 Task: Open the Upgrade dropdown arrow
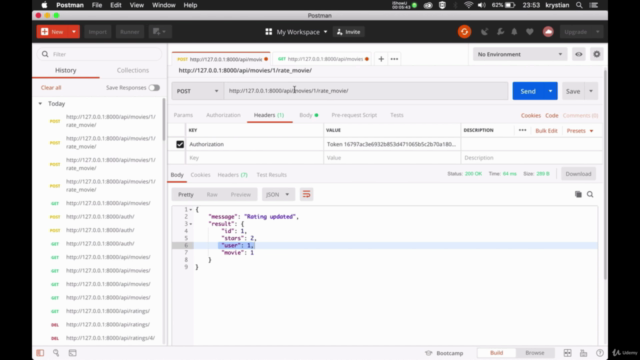(x=598, y=32)
